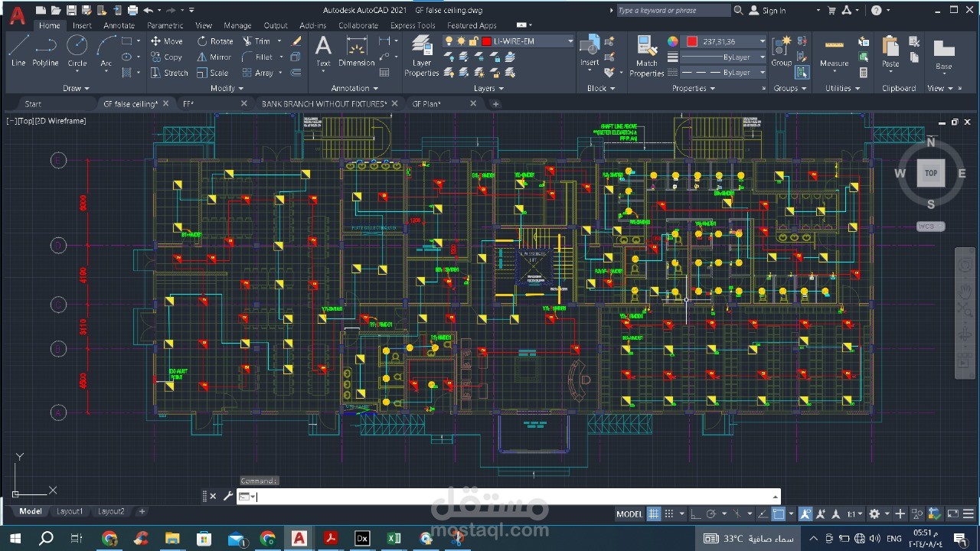The height and width of the screenshot is (551, 980).
Task: Toggle clean screen icon in status bar
Action: click(x=953, y=514)
